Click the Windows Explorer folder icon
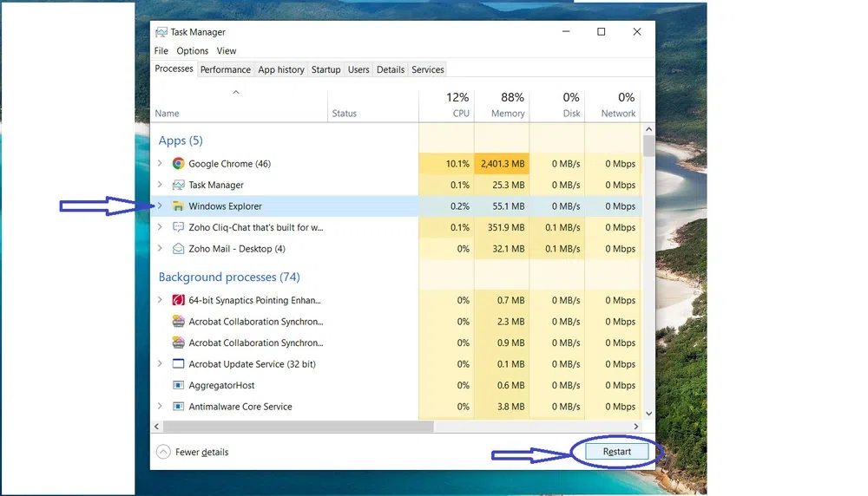Image resolution: width=868 pixels, height=496 pixels. pos(178,206)
